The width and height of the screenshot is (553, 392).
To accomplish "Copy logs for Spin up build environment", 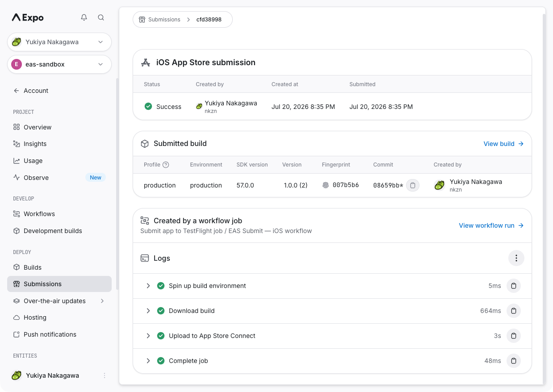I will tap(514, 286).
